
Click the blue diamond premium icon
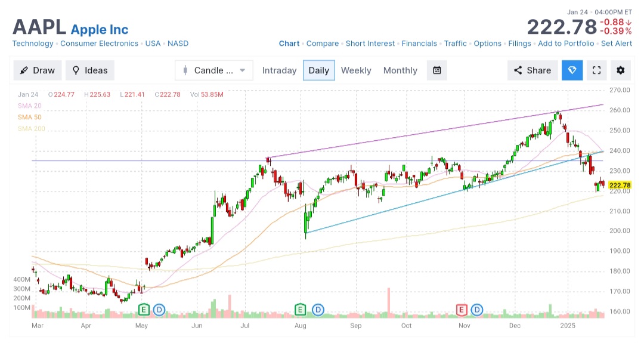(x=572, y=70)
